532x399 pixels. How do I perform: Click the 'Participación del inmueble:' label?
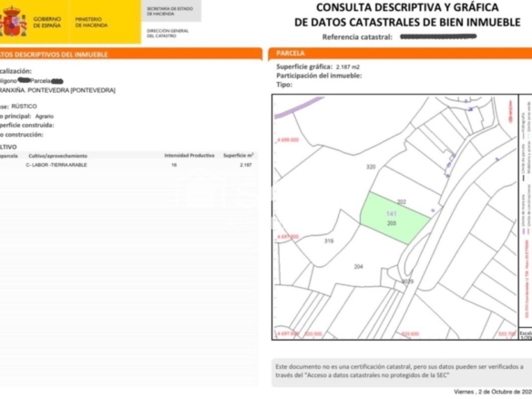coord(319,76)
